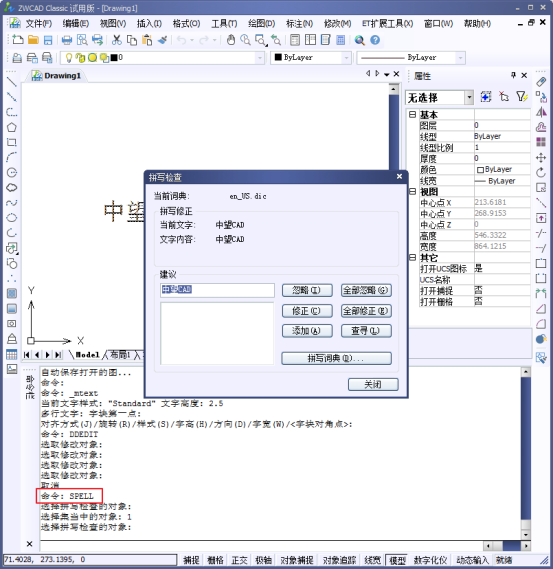Click 修正(C) button
The width and height of the screenshot is (553, 569).
(x=307, y=311)
